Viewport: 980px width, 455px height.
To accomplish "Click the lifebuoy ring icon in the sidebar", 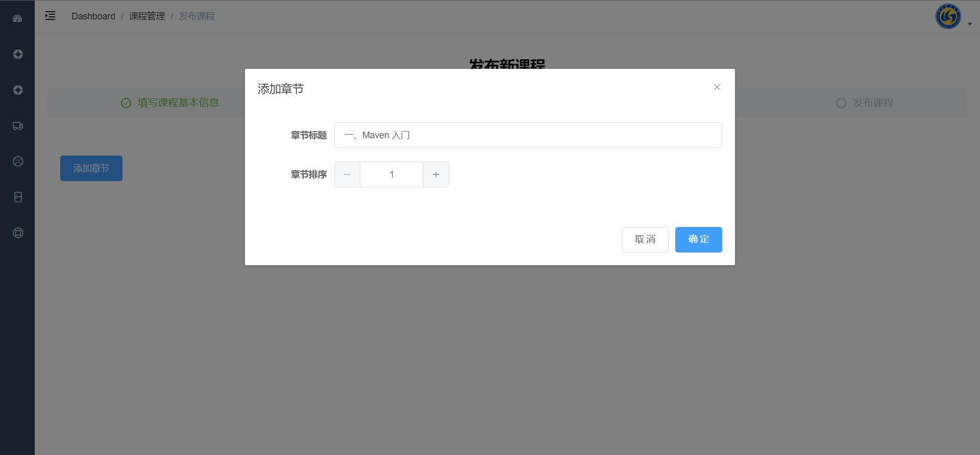I will pos(18,233).
